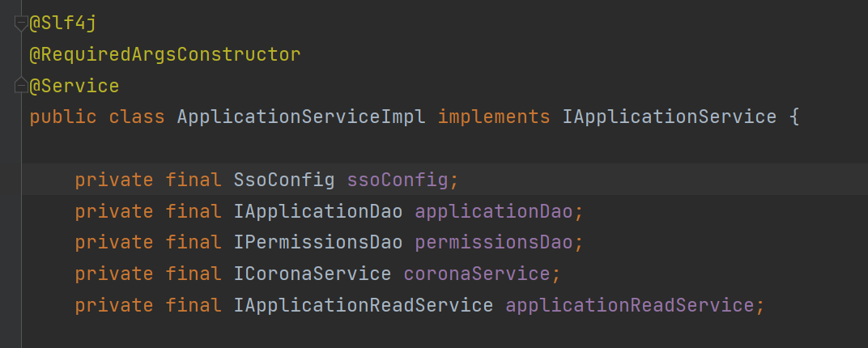Click the @Service annotation text

point(74,86)
